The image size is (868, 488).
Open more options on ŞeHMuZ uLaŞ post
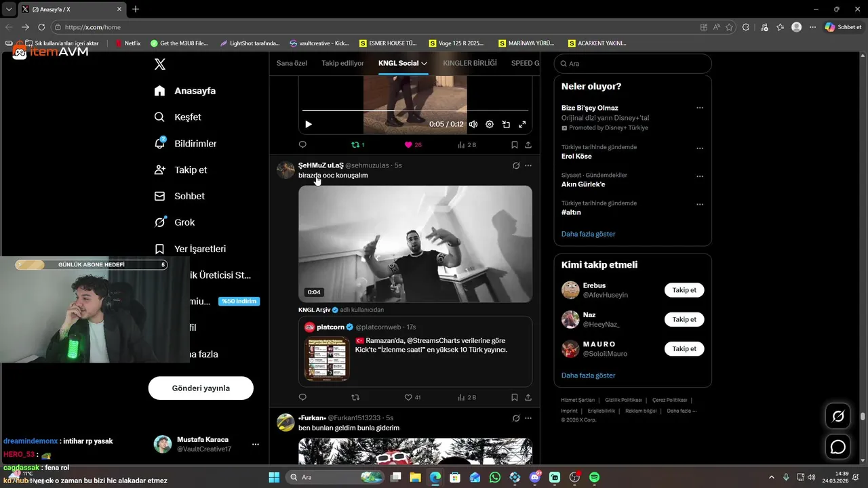pyautogui.click(x=528, y=165)
